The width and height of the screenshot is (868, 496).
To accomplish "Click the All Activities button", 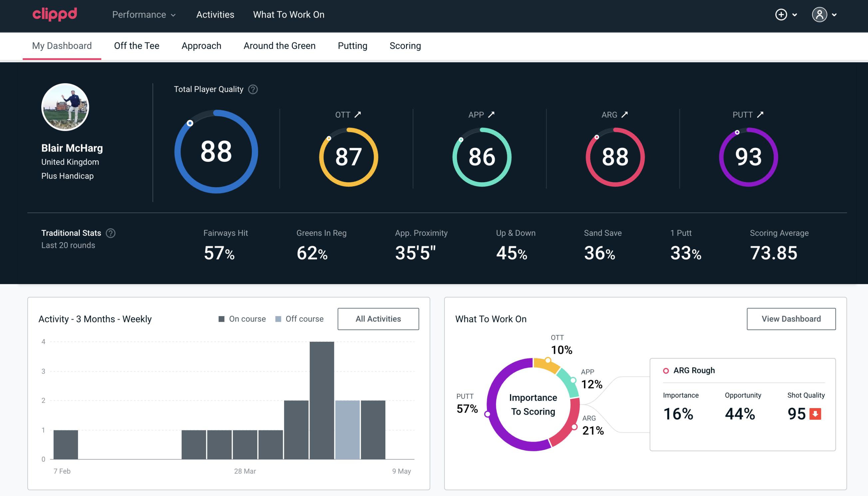I will tap(379, 319).
